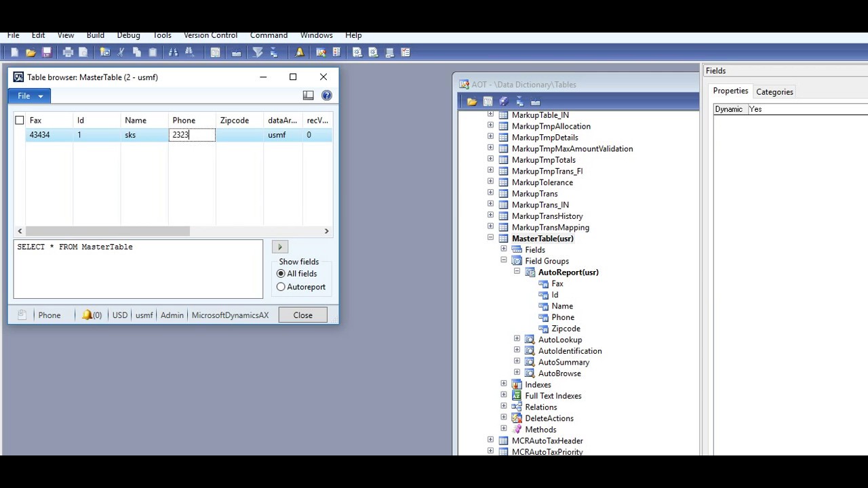Image resolution: width=868 pixels, height=488 pixels.
Task: Expand the Methods node
Action: pyautogui.click(x=504, y=429)
